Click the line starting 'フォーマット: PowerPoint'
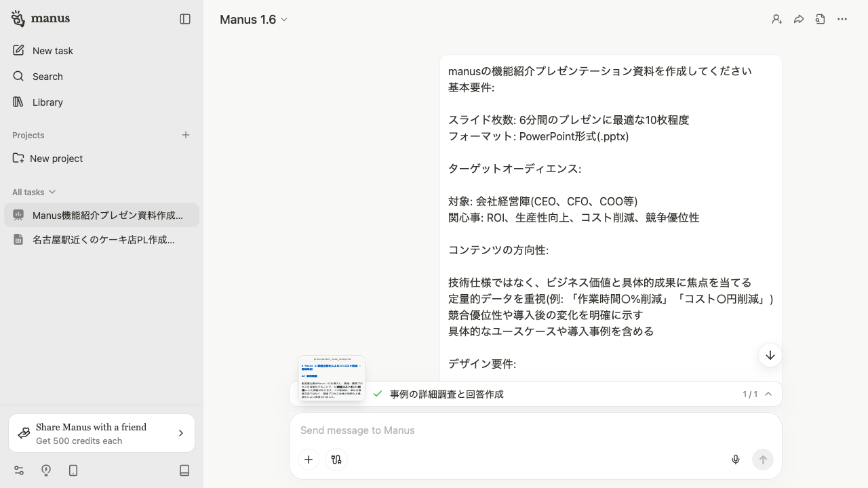Viewport: 868px width, 488px height. click(x=538, y=136)
